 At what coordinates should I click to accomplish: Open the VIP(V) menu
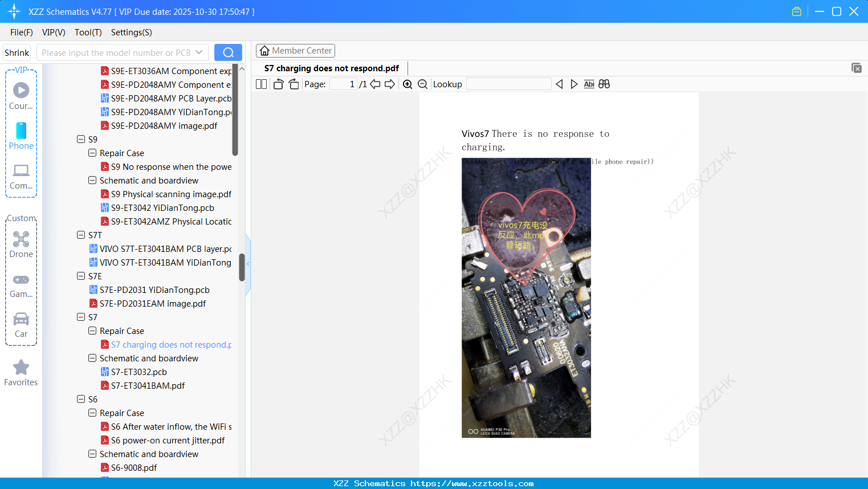(54, 32)
